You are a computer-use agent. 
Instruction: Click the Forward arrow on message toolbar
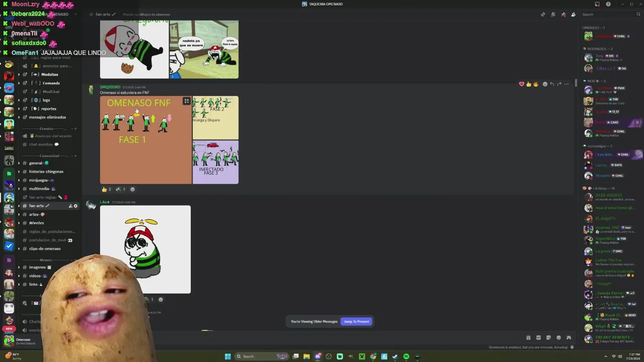[x=559, y=84]
